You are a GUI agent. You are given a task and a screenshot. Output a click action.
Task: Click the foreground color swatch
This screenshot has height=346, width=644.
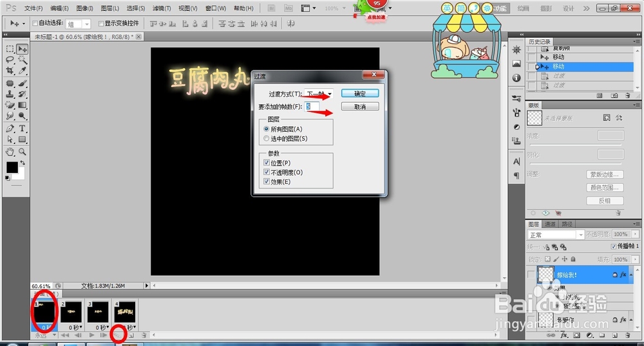tap(12, 167)
